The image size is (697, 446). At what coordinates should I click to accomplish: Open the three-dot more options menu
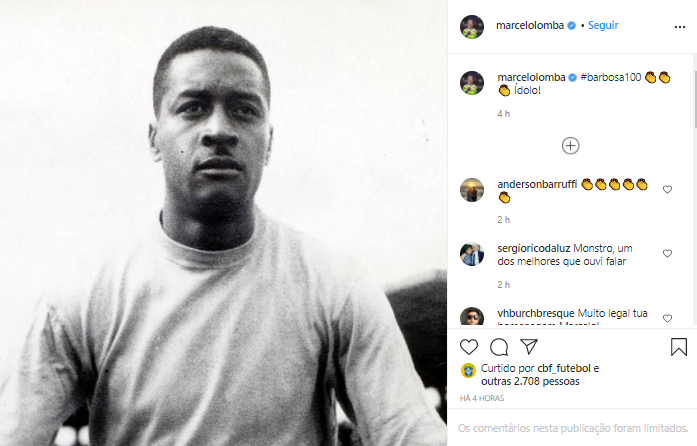tap(680, 27)
